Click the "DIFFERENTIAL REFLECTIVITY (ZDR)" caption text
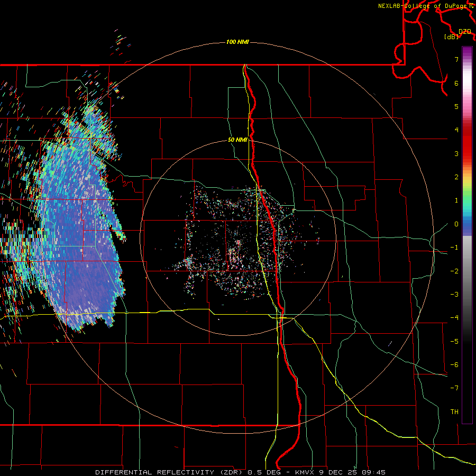Image resolution: width=476 pixels, height=476 pixels. click(170, 472)
